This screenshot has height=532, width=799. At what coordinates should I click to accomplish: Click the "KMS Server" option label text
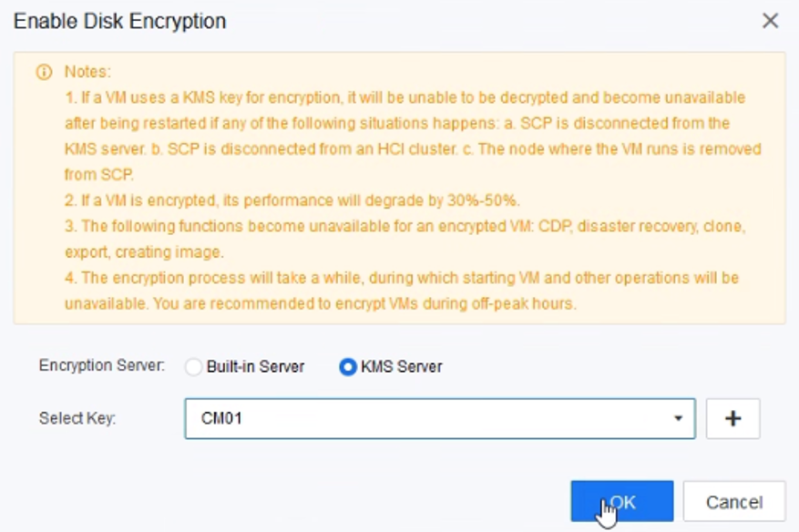(401, 367)
